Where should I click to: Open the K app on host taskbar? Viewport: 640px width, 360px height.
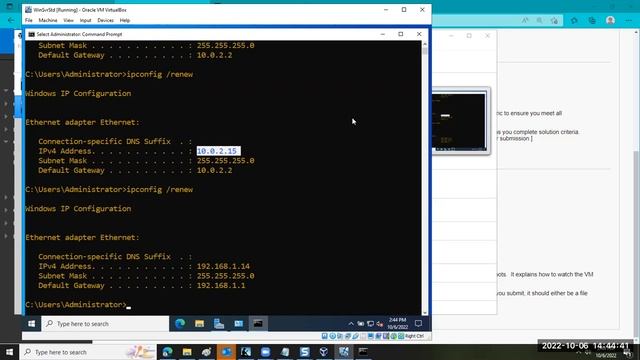point(246,352)
